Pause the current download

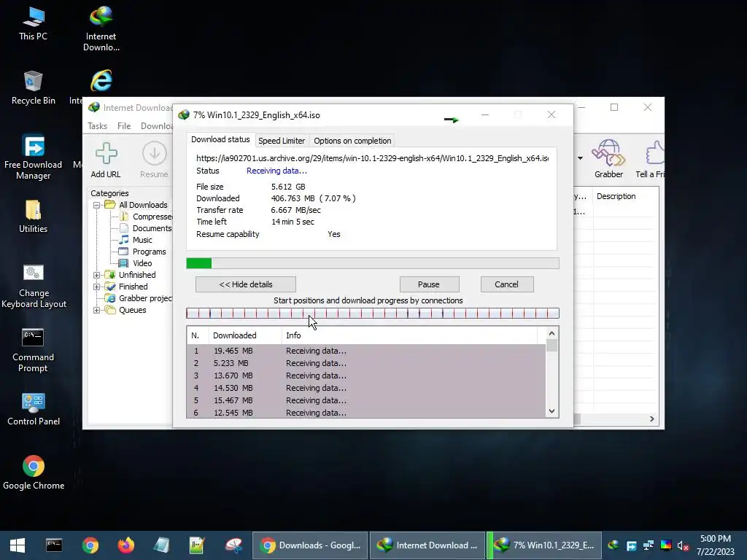(429, 284)
